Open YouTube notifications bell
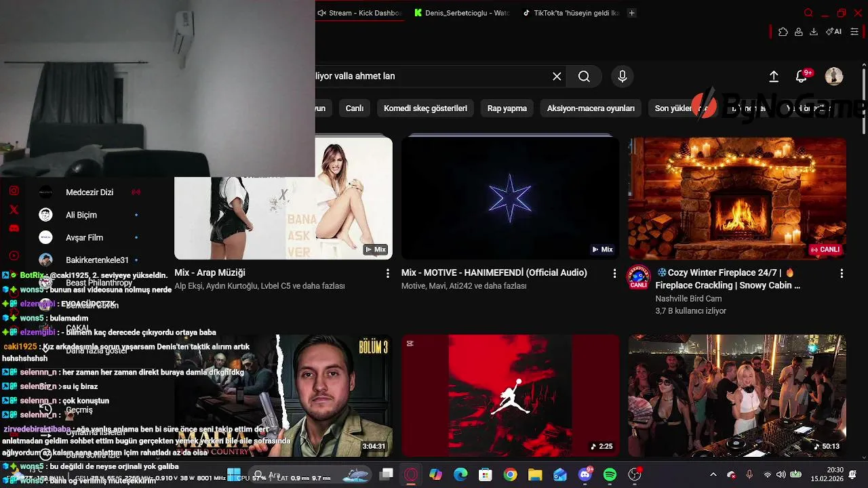The image size is (868, 488). [x=802, y=77]
